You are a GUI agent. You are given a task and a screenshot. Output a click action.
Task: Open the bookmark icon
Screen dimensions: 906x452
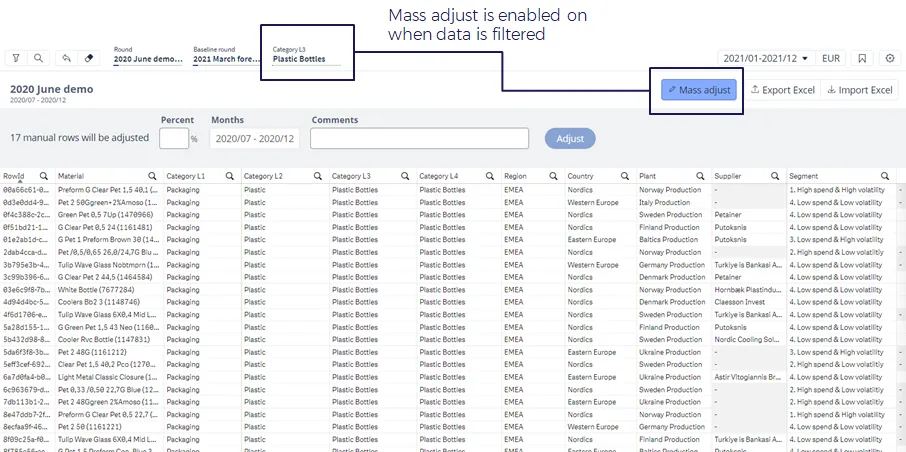[x=862, y=58]
